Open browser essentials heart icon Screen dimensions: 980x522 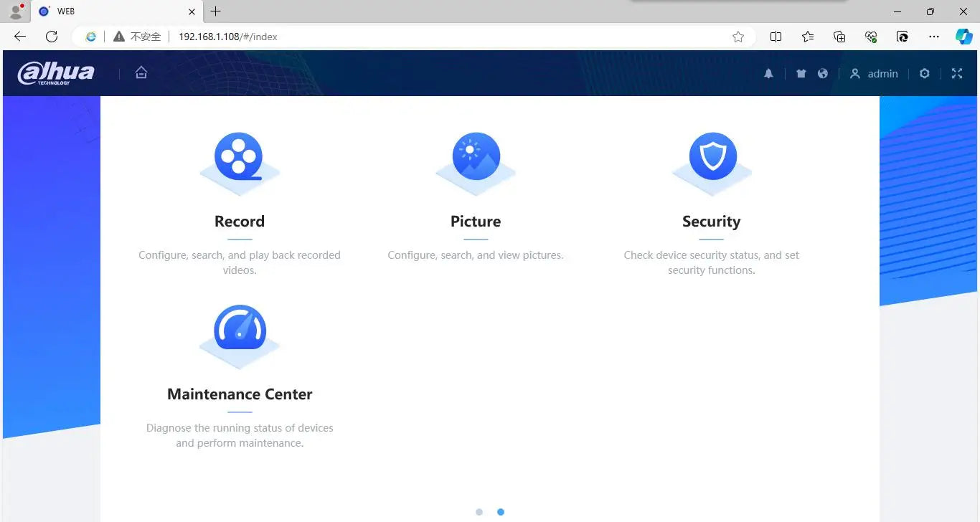pos(871,37)
